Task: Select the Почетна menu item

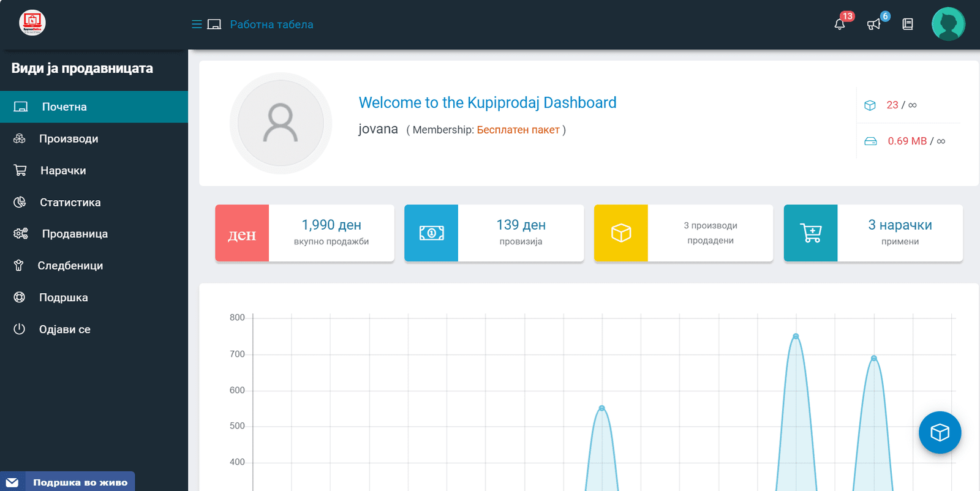Action: pos(94,107)
